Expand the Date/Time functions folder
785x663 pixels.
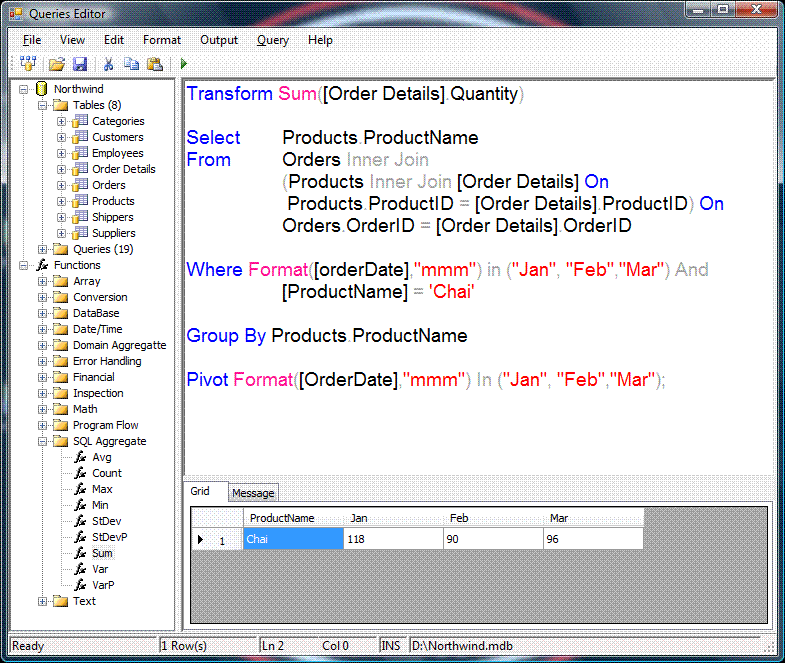(43, 329)
